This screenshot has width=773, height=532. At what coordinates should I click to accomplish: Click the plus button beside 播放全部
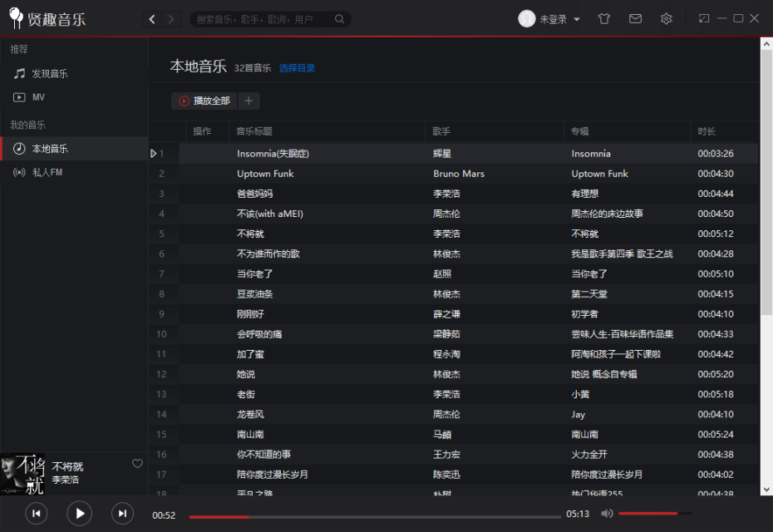pos(249,101)
